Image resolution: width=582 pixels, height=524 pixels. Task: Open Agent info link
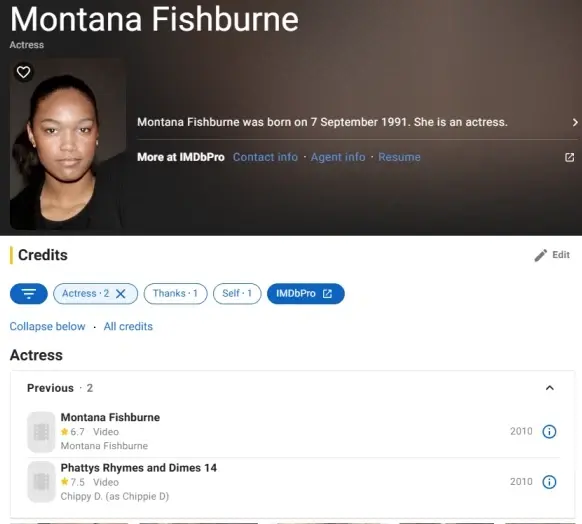point(338,157)
